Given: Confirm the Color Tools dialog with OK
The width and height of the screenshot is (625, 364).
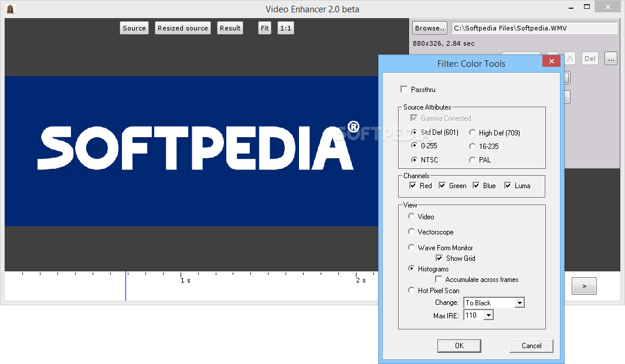Looking at the screenshot, I should [459, 346].
